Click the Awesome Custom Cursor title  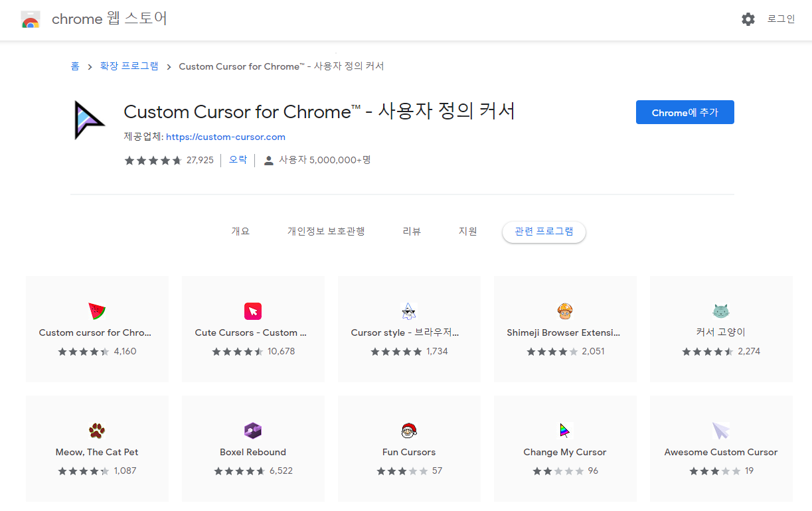[x=721, y=452]
